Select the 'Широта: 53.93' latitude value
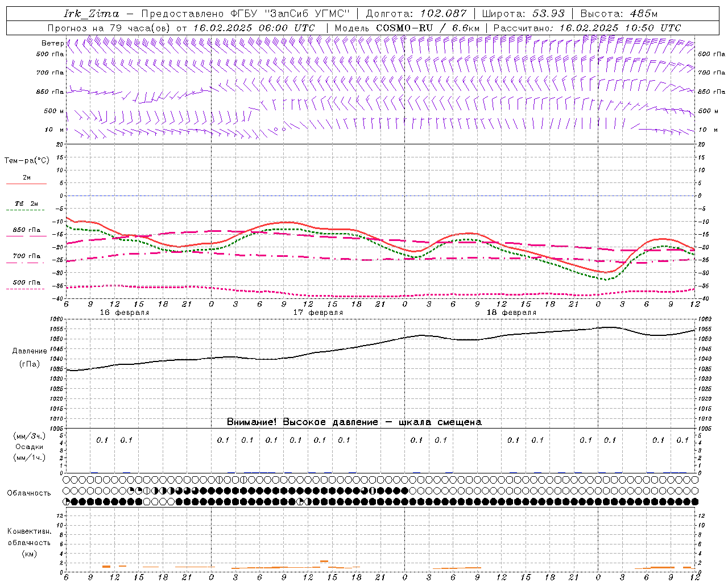 (523, 14)
